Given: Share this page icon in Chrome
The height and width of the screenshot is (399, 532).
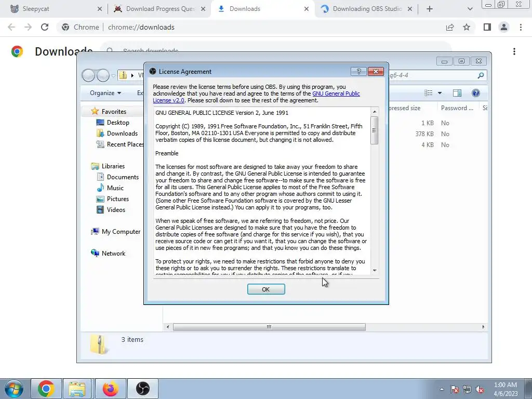Looking at the screenshot, I should coord(450,27).
